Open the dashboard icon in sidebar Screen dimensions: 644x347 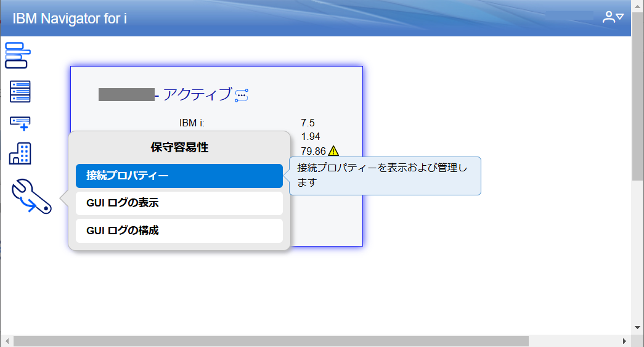pyautogui.click(x=18, y=55)
